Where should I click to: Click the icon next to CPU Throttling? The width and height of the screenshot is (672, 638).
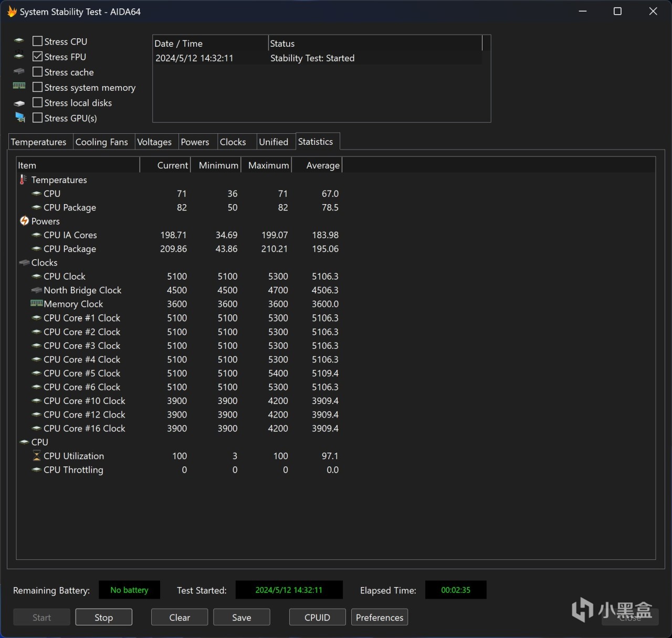tap(36, 470)
